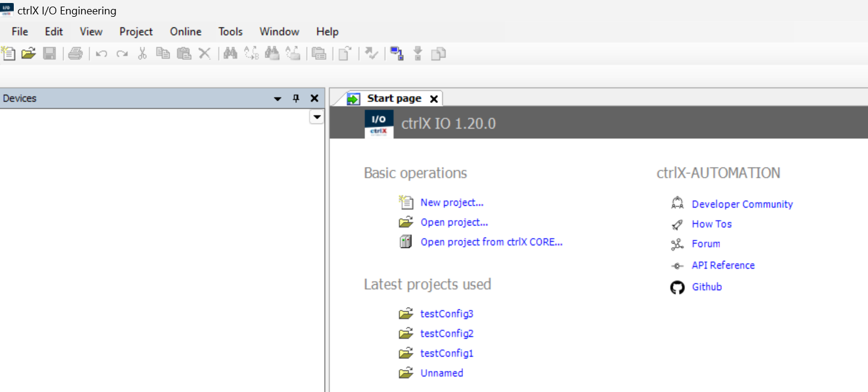Open the API Reference link
The image size is (868, 392).
(723, 265)
